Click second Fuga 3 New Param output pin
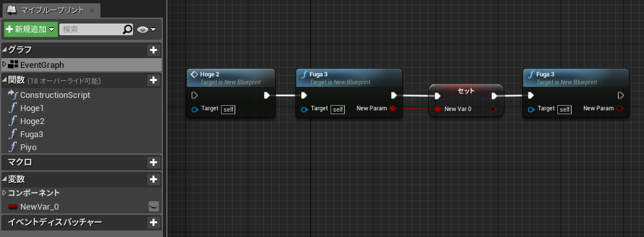Screen dimensions: 644x237 [620, 108]
